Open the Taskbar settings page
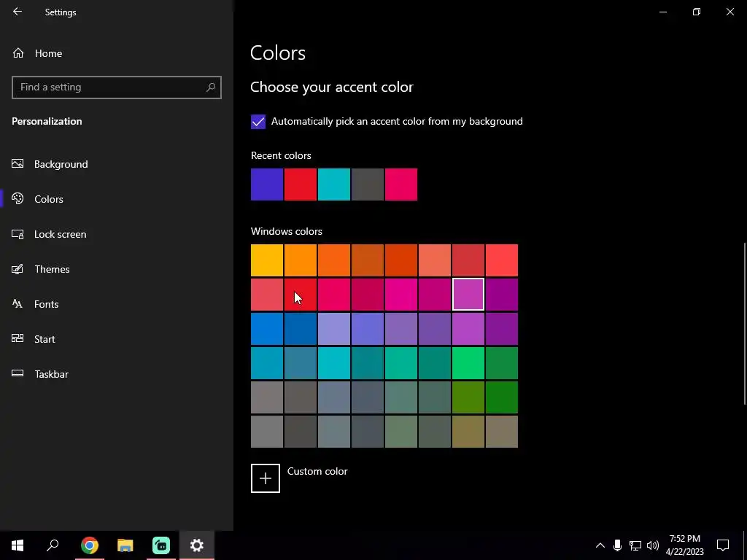 (52, 374)
